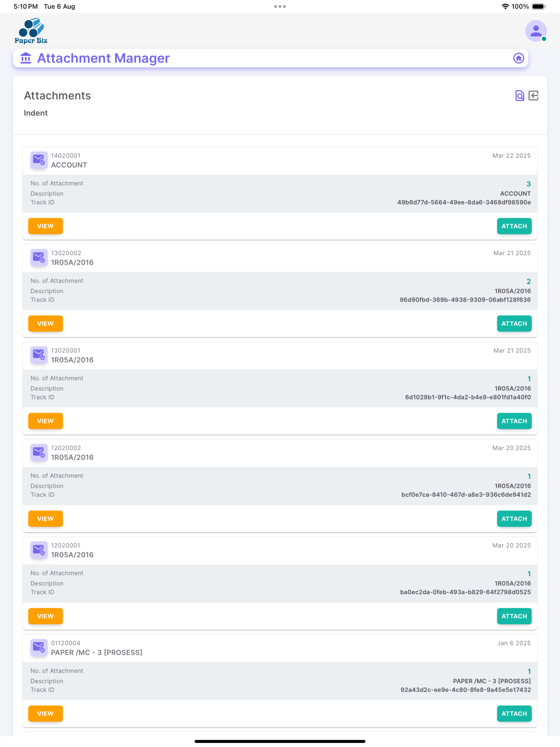Attach a file to 14020001 ACCOUNT
This screenshot has height=747, width=560.
[514, 226]
